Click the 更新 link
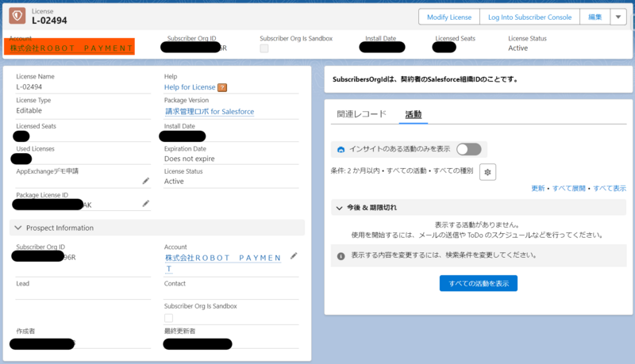The height and width of the screenshot is (364, 635). (x=538, y=188)
